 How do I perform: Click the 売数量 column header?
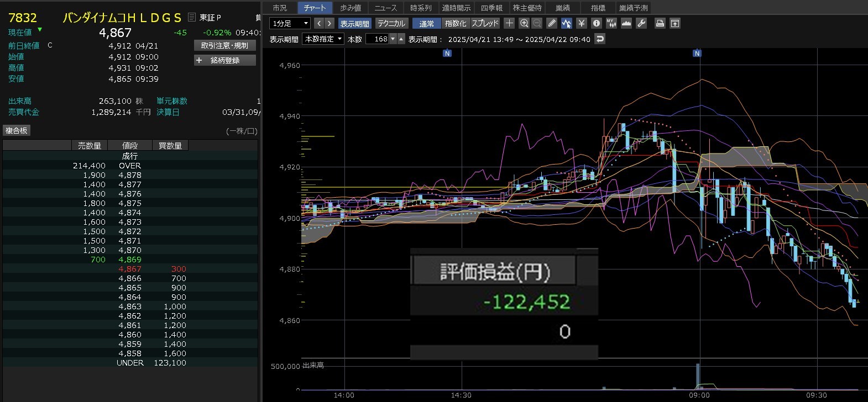click(x=90, y=146)
